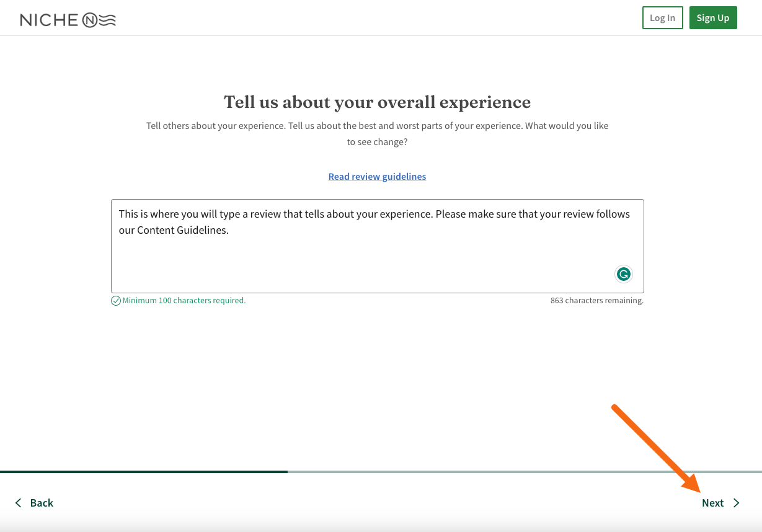The width and height of the screenshot is (762, 532).
Task: Click the green checkmark next to minimum characters
Action: pyautogui.click(x=116, y=301)
